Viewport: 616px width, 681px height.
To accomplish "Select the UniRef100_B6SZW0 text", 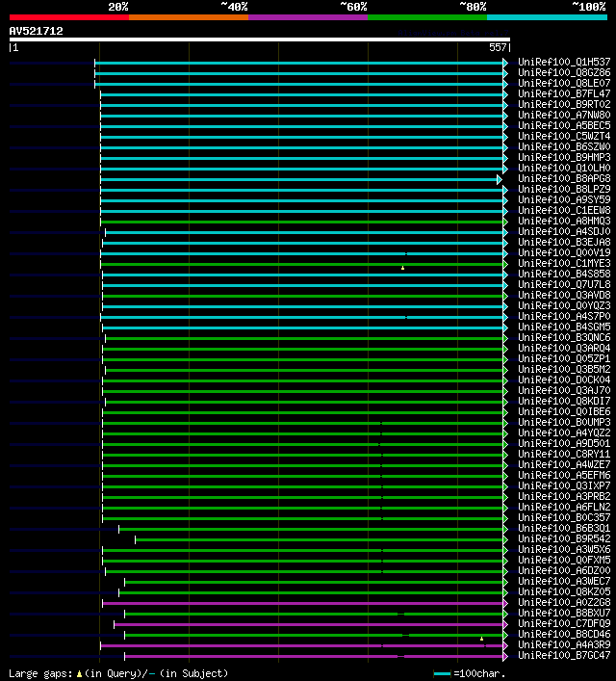I will click(564, 146).
